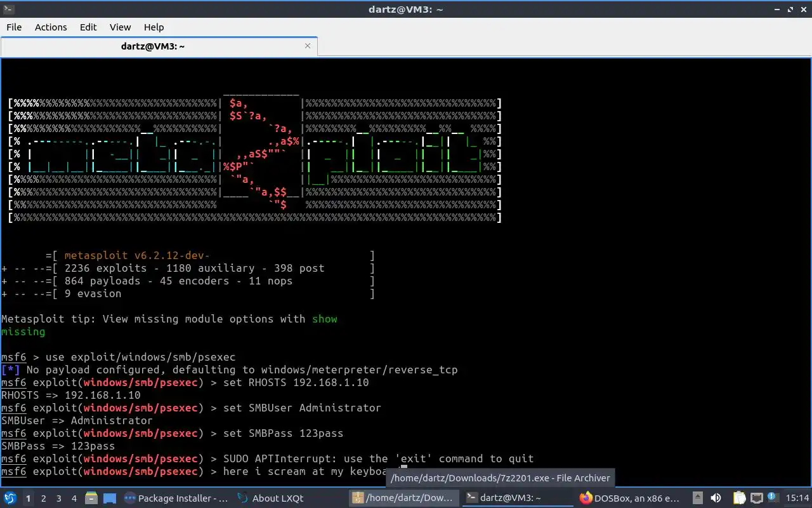Click the 'RHOSTS => 192.168.1.10' output line
The width and height of the screenshot is (812, 508).
tap(70, 395)
